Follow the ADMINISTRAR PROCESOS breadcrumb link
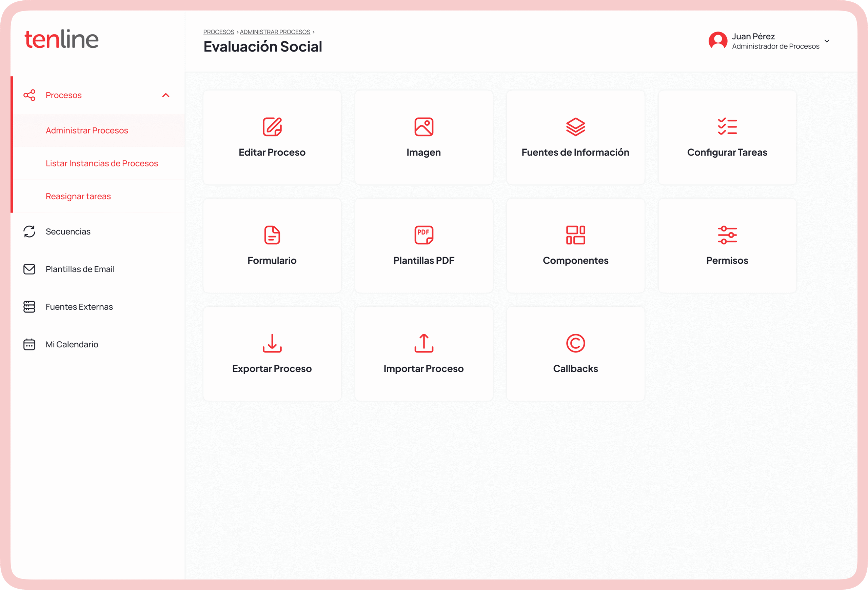 pyautogui.click(x=275, y=32)
